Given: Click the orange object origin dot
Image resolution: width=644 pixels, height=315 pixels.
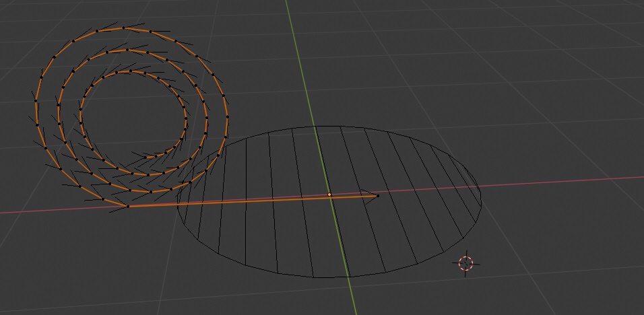Looking at the screenshot, I should 329,195.
